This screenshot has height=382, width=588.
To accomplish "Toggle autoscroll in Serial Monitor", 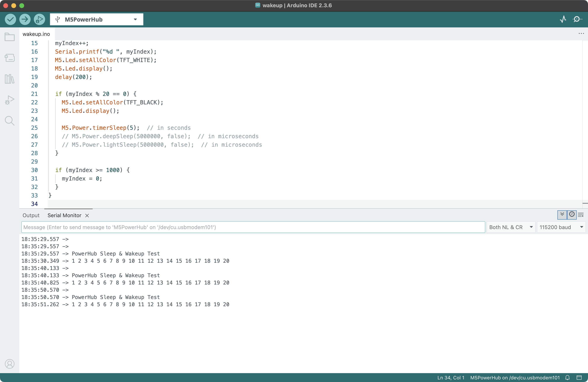I will click(x=562, y=214).
